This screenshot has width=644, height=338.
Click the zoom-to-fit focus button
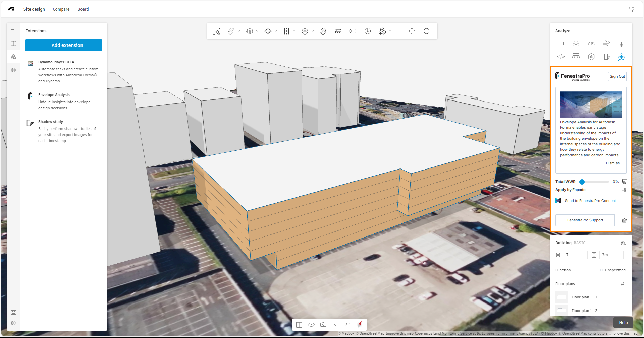335,324
